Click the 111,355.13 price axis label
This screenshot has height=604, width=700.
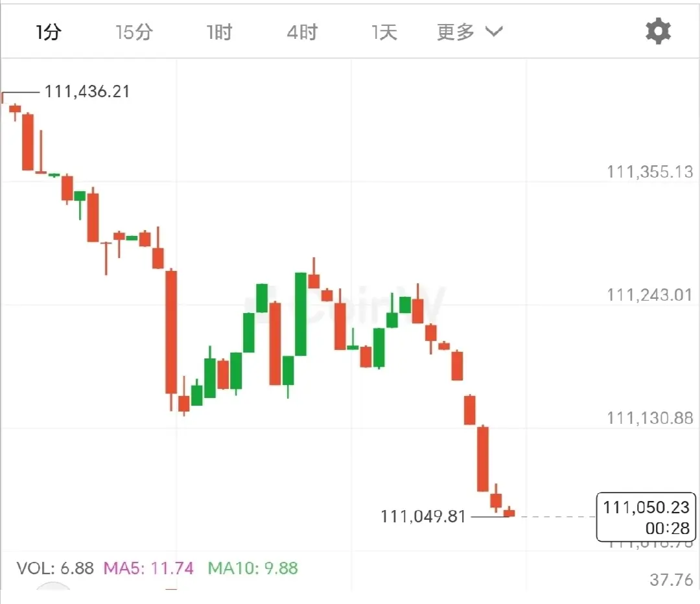649,172
